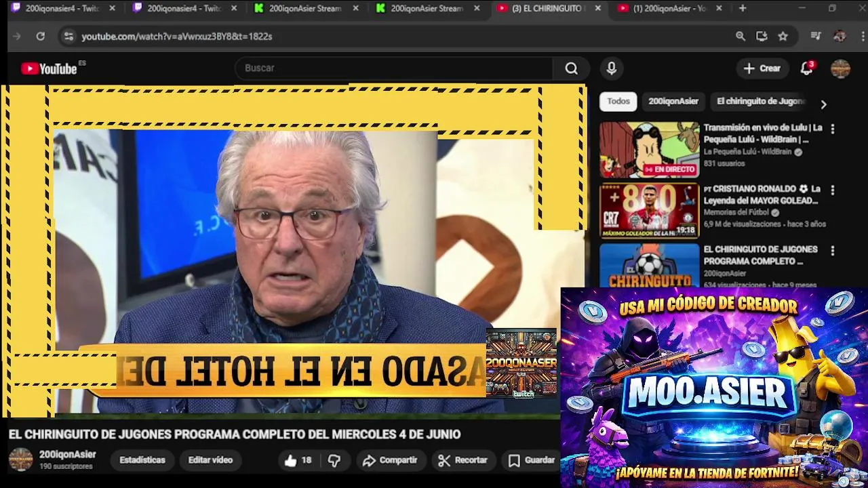Image resolution: width=868 pixels, height=488 pixels.
Task: Go forward with the browser arrow
Action: click(18, 37)
